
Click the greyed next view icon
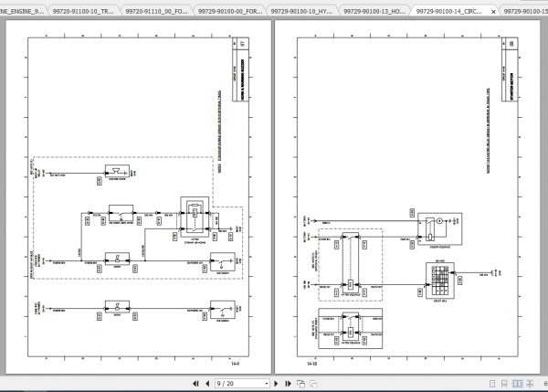pos(313,384)
